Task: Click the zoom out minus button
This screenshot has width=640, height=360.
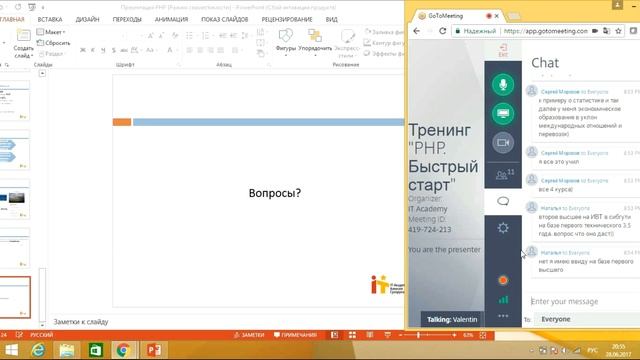Action: [x=400, y=335]
